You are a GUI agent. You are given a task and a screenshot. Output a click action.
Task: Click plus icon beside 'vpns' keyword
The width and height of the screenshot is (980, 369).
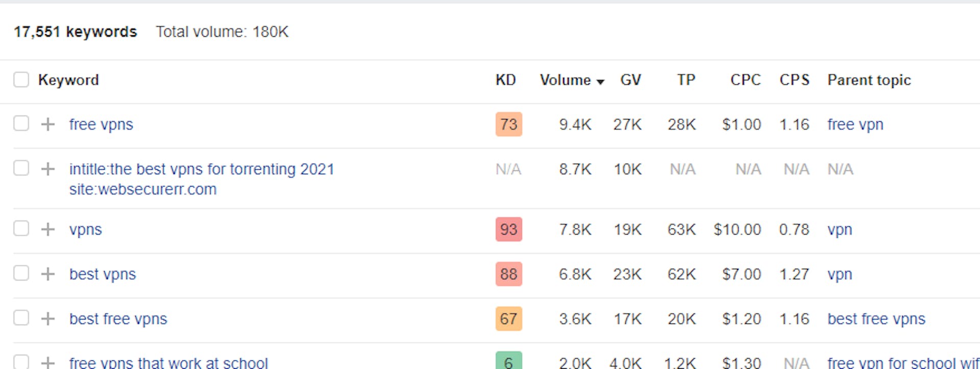pyautogui.click(x=48, y=229)
